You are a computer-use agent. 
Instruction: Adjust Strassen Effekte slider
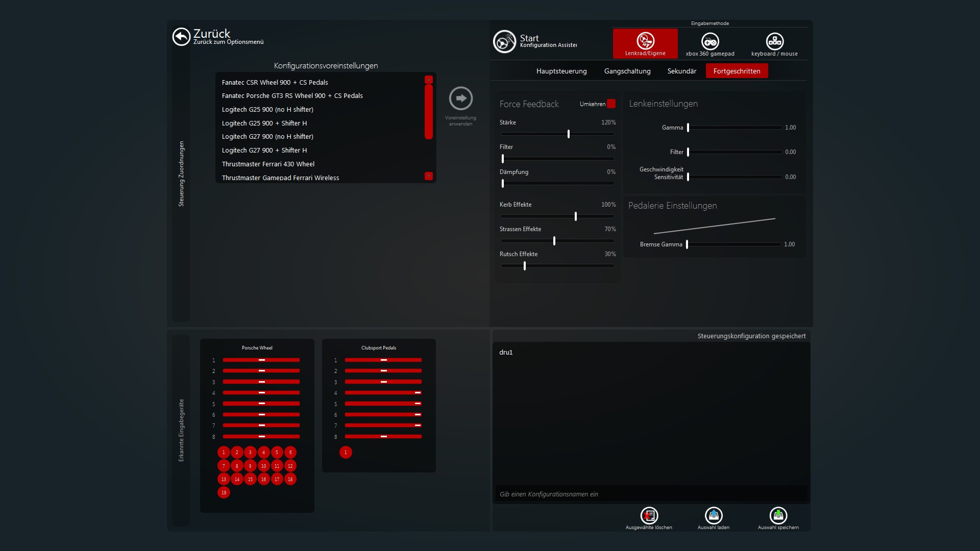[557, 241]
